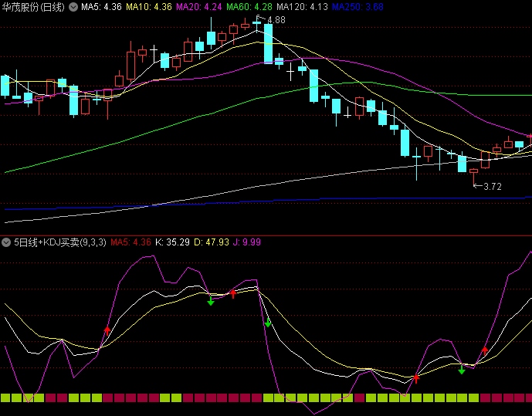Click the 4.88 high price marker
The image size is (532, 416).
tap(276, 20)
